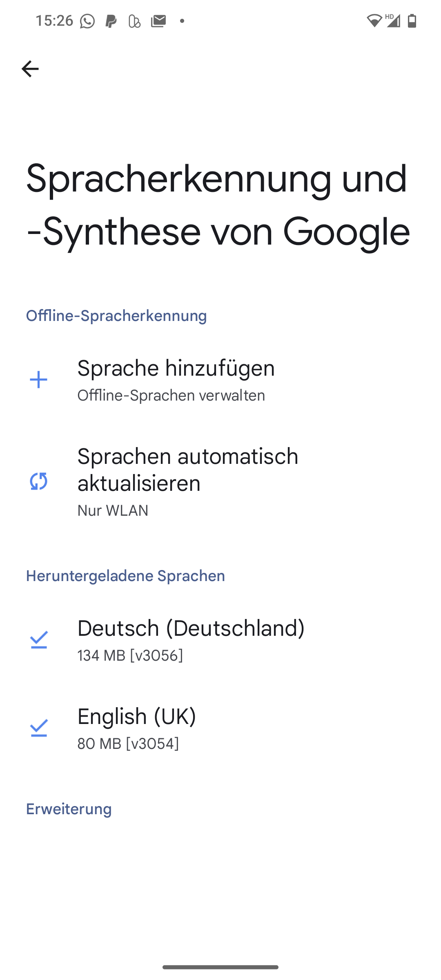This screenshot has width=441, height=980.
Task: Tap the mobile signal strength icon
Action: tap(393, 20)
